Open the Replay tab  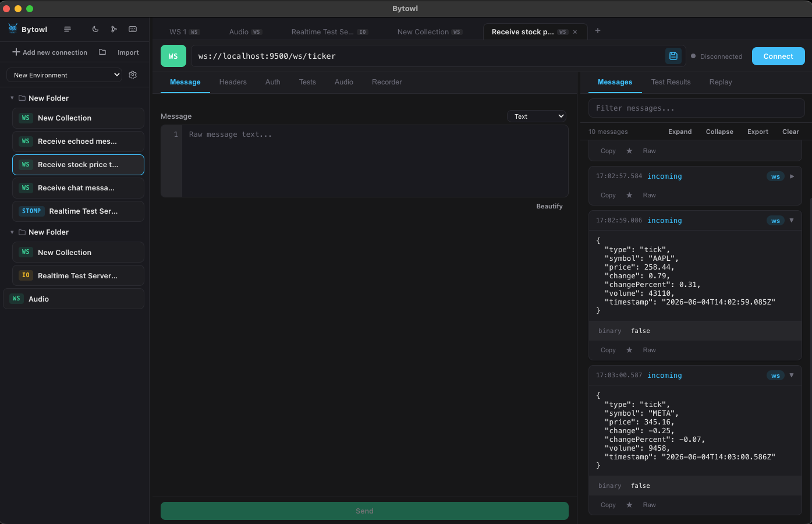pos(721,82)
